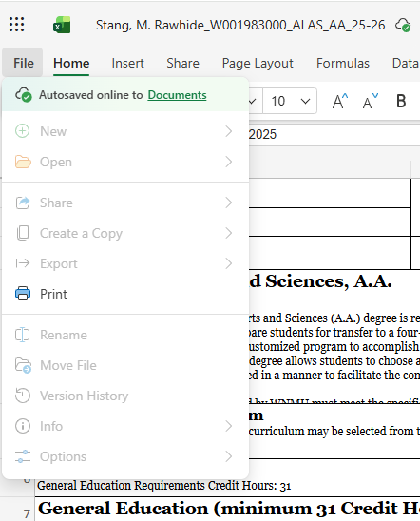Click the Version History clock icon
The width and height of the screenshot is (420, 521).
click(x=23, y=396)
